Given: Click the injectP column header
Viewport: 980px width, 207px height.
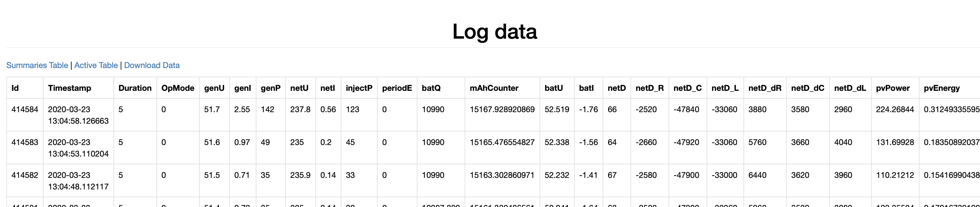Looking at the screenshot, I should 359,88.
